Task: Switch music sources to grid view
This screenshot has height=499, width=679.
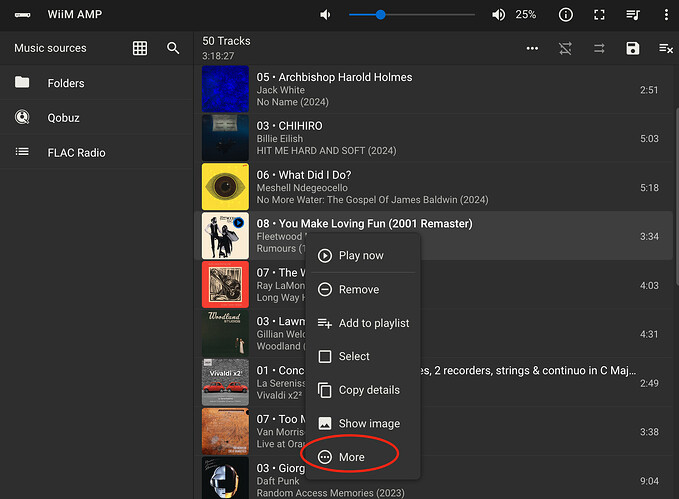Action: click(140, 48)
